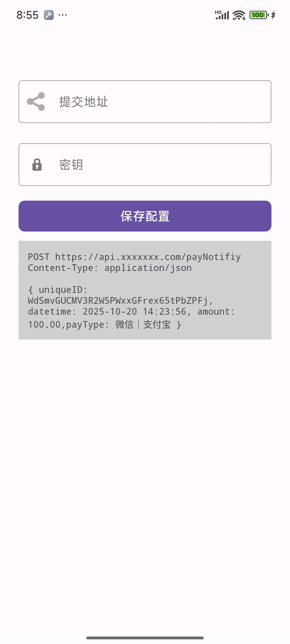Tap the payType 微信 text
Screen dimensions: 290x644
click(124, 325)
